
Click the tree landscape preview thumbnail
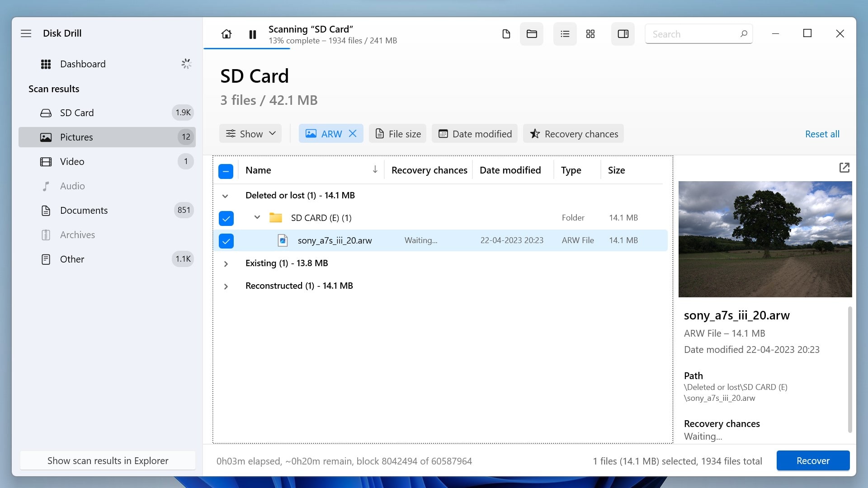tap(765, 239)
